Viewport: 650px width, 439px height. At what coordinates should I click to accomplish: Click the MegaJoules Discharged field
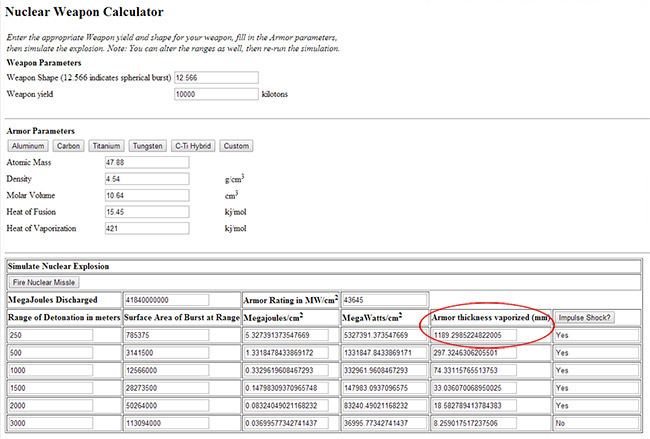[x=165, y=300]
